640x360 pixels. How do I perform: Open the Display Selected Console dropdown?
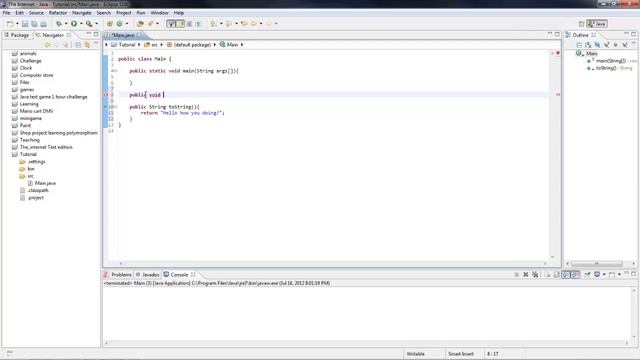click(604, 274)
